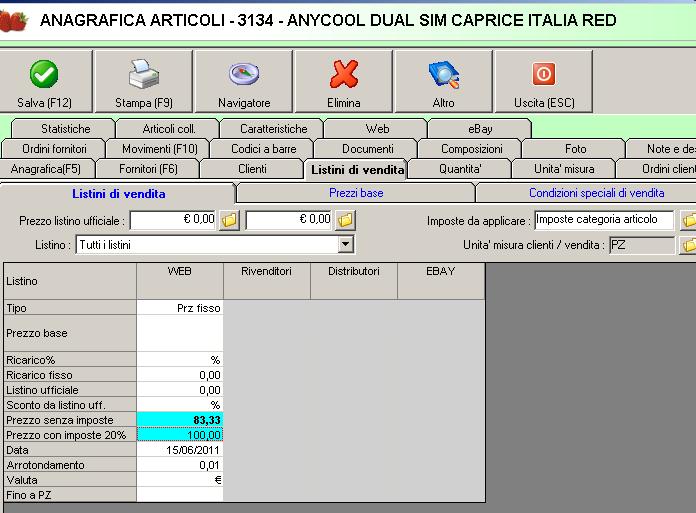This screenshot has width=696, height=513.
Task: Switch to Ordini fornitori tab
Action: pyautogui.click(x=54, y=149)
